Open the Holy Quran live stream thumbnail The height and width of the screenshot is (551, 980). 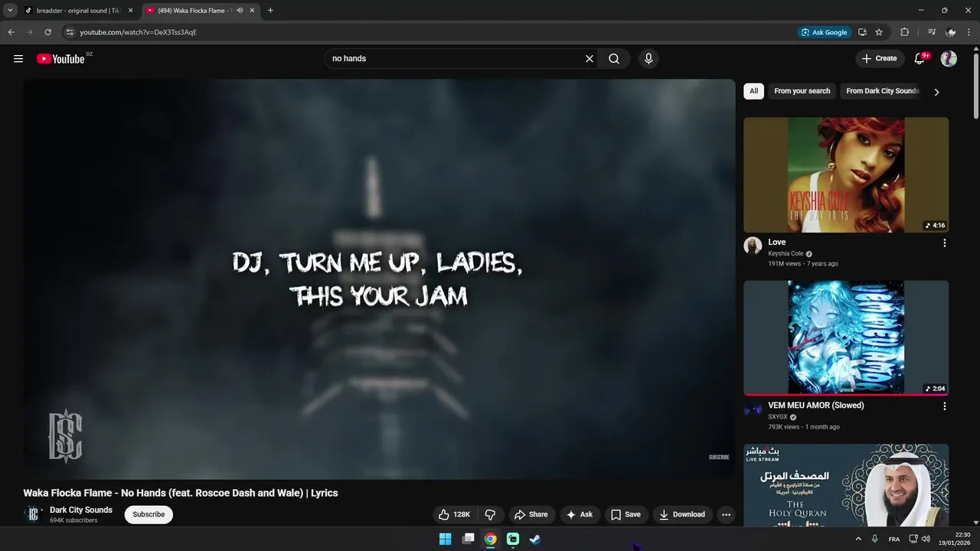coord(846,485)
